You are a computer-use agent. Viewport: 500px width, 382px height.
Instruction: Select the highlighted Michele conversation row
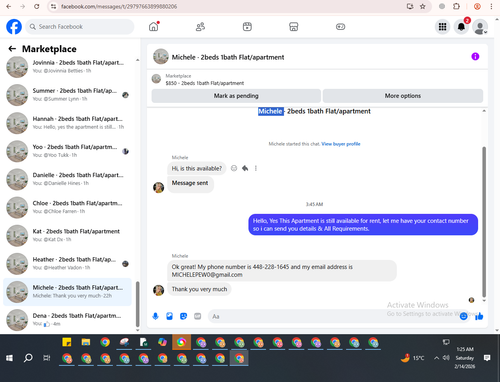point(68,292)
